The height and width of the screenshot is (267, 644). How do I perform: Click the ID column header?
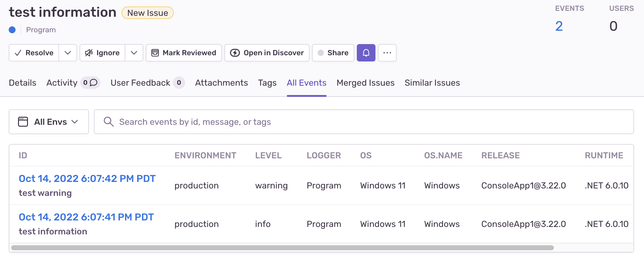click(x=23, y=155)
